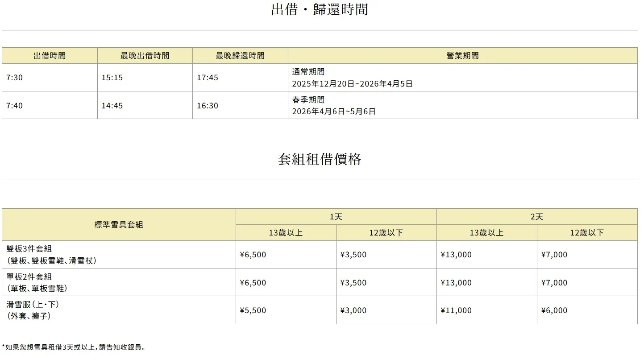
Task: Click the 15:15 latest rental time
Action: click(x=112, y=78)
